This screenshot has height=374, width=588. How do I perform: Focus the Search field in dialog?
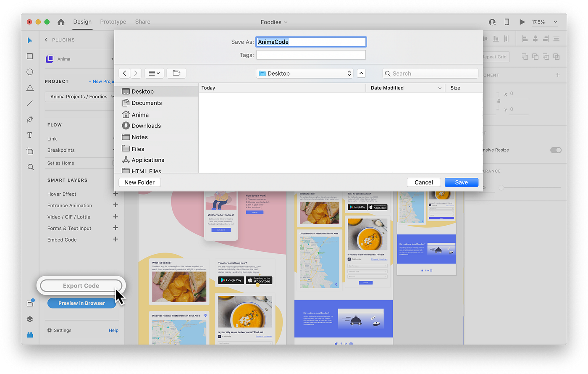pos(430,74)
